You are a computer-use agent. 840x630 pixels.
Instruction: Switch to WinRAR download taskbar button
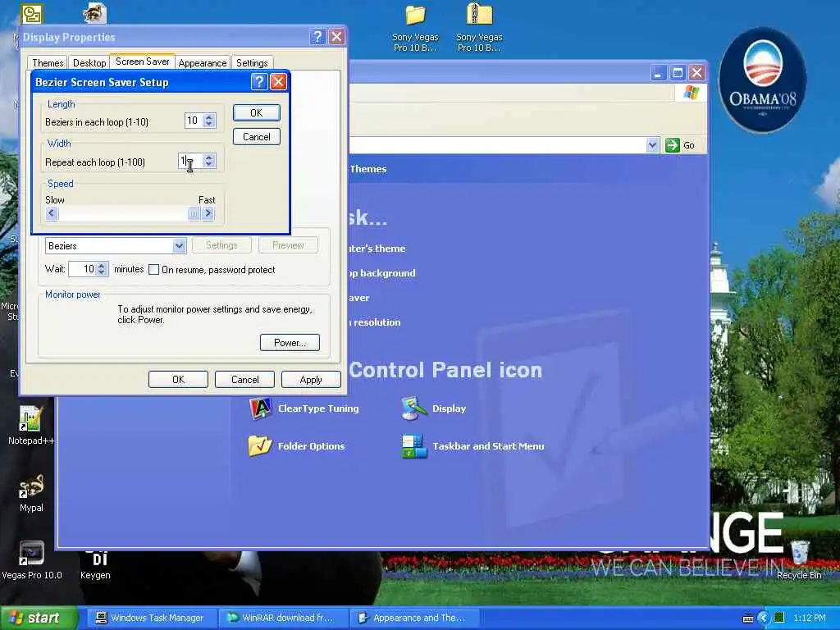click(283, 618)
